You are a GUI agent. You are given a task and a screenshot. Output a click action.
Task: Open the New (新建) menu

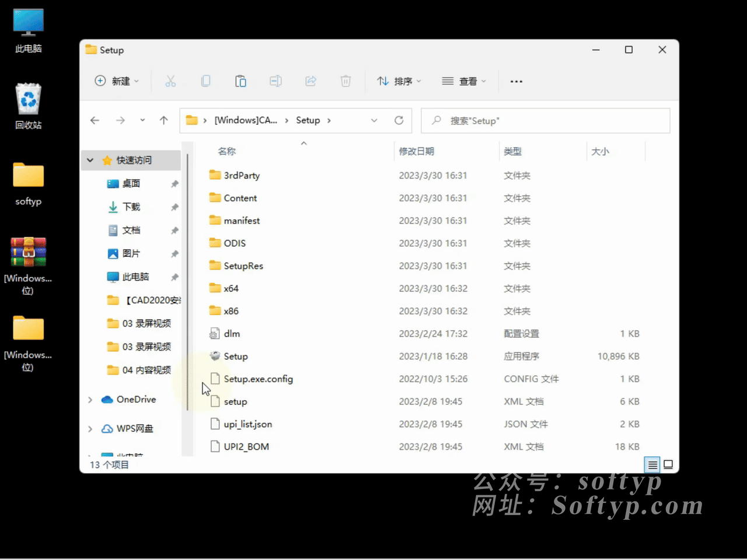click(x=117, y=81)
